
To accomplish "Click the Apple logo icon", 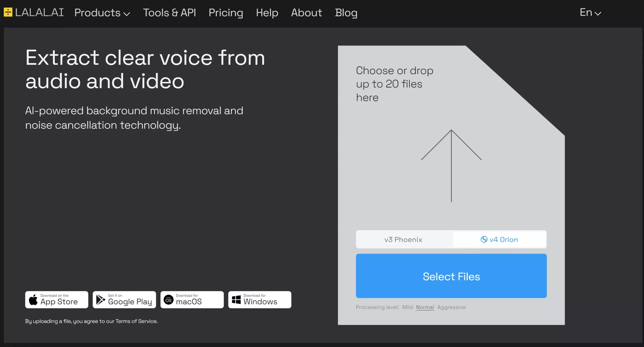I will (33, 300).
